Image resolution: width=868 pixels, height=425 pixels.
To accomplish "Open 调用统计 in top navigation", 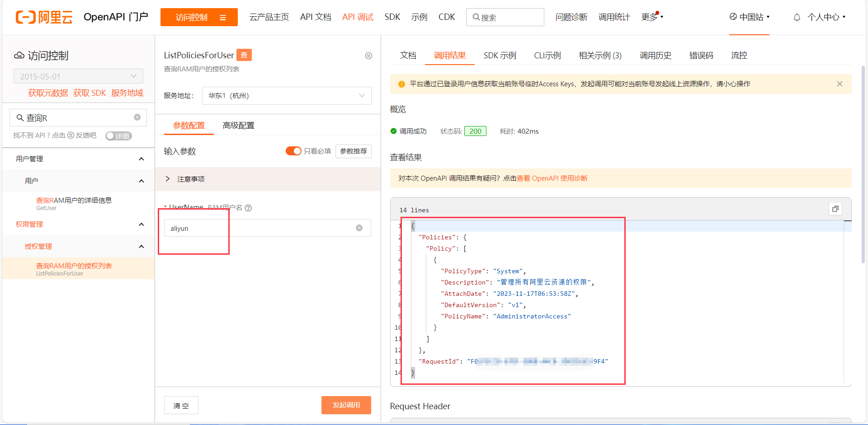I will [614, 17].
